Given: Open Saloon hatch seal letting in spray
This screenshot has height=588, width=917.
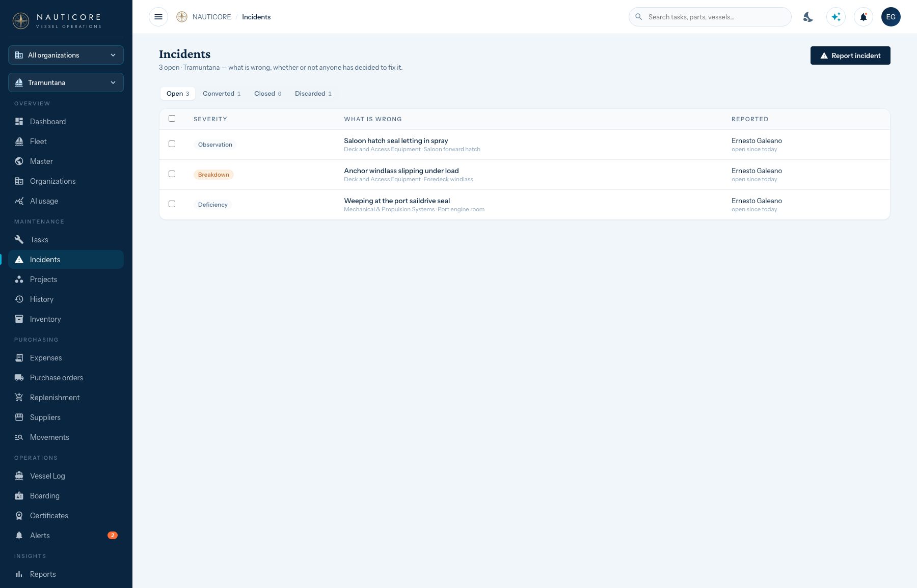Looking at the screenshot, I should (x=396, y=141).
